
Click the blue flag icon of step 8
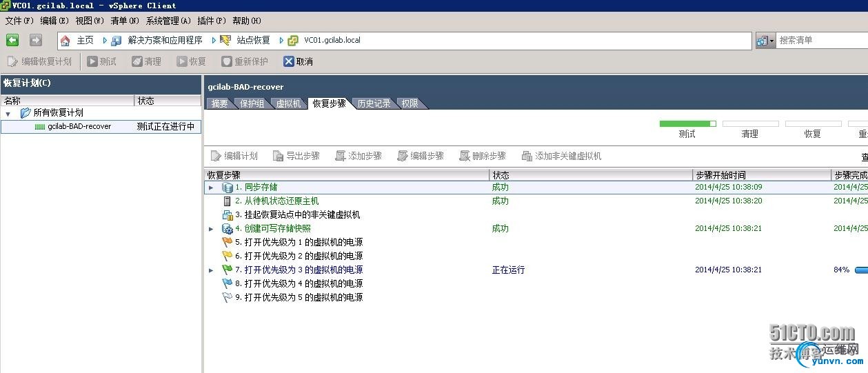(228, 283)
